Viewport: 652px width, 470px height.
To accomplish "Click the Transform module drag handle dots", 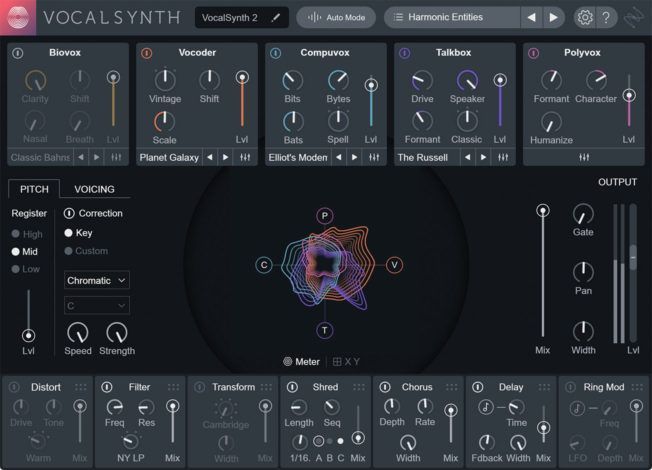I will click(266, 387).
